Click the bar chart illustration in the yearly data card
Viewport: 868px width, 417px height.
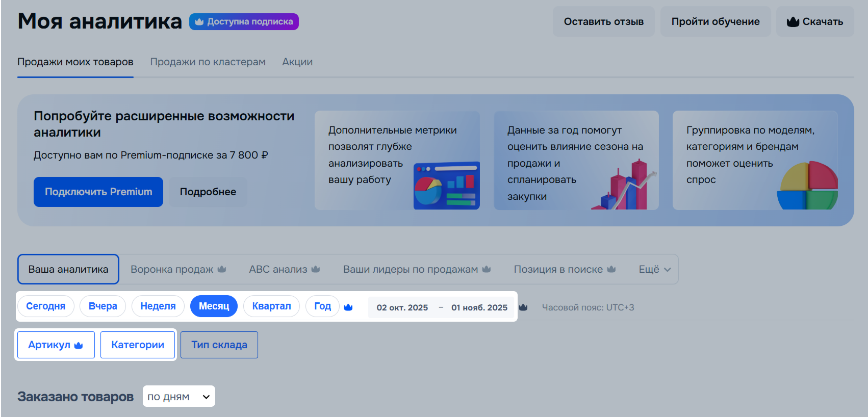(625, 186)
